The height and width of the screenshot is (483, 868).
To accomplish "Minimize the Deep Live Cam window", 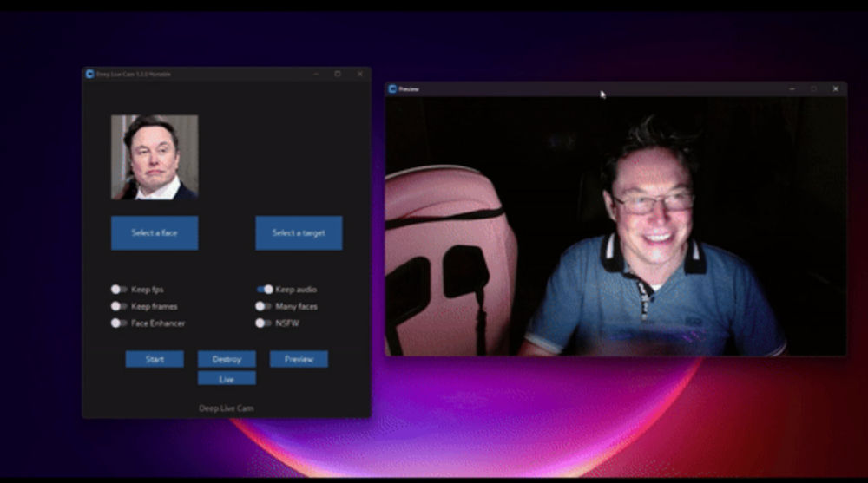I will click(316, 74).
